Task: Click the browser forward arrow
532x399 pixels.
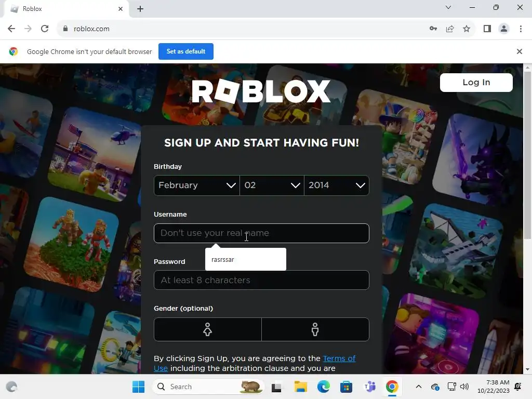Action: (x=28, y=29)
